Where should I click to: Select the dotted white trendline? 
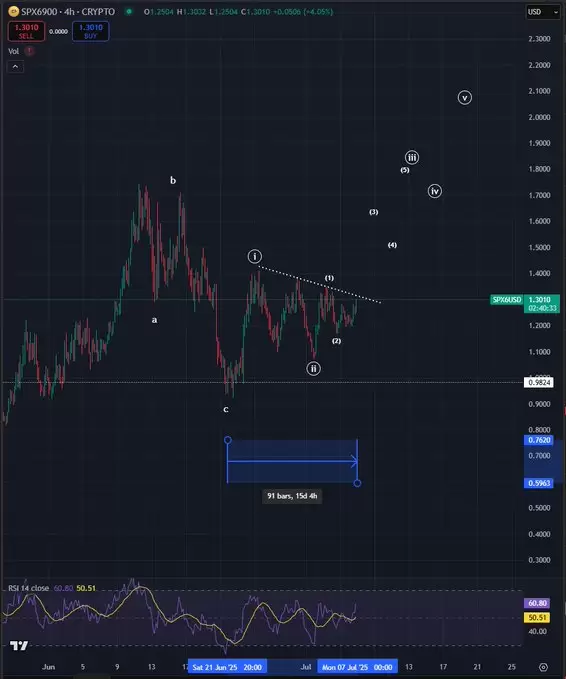(320, 285)
